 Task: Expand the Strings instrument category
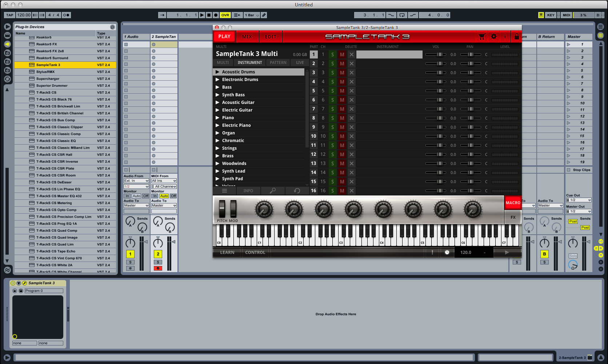coord(217,148)
